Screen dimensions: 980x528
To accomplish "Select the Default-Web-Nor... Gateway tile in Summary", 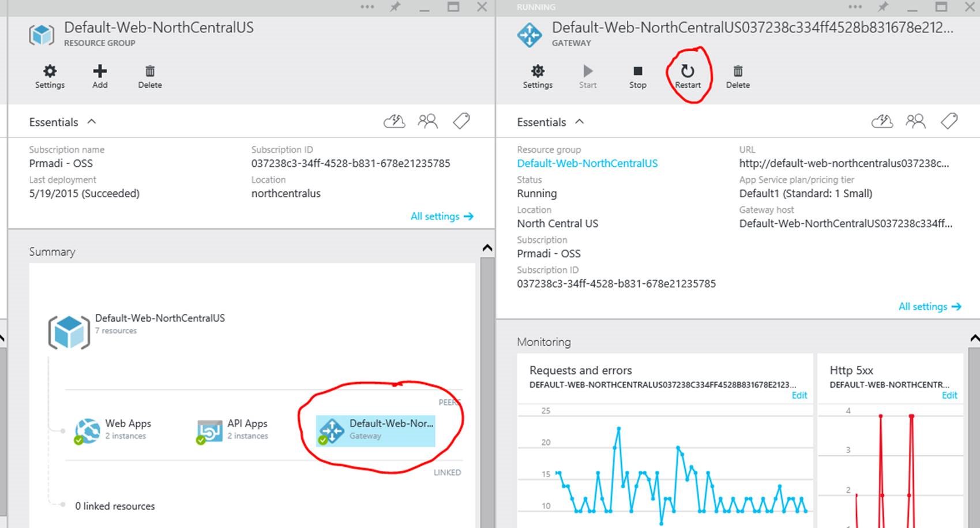I will [x=376, y=430].
